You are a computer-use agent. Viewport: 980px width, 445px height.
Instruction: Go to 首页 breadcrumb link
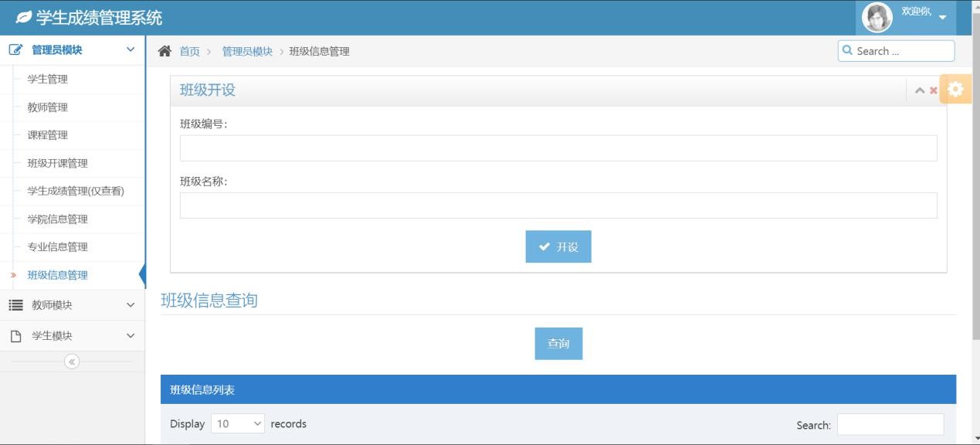[189, 51]
